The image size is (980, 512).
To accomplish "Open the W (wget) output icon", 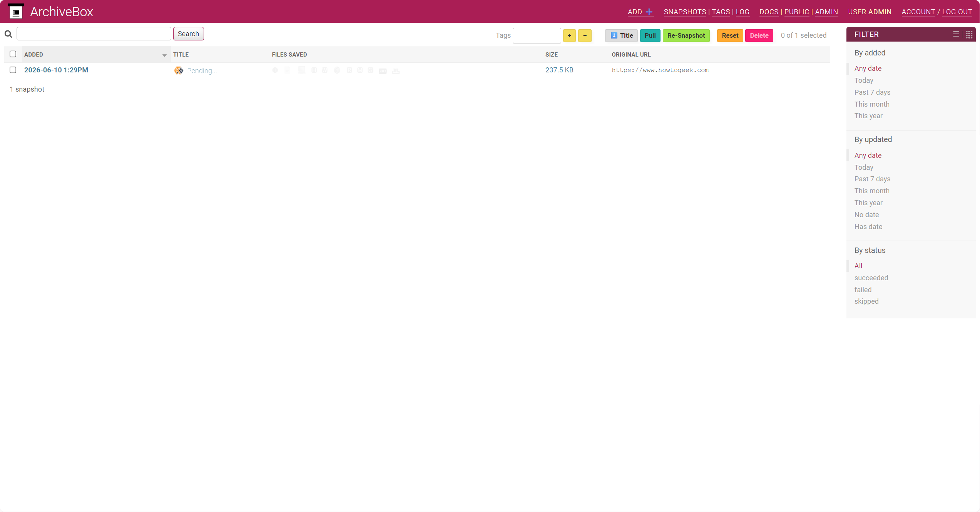I will (x=325, y=70).
